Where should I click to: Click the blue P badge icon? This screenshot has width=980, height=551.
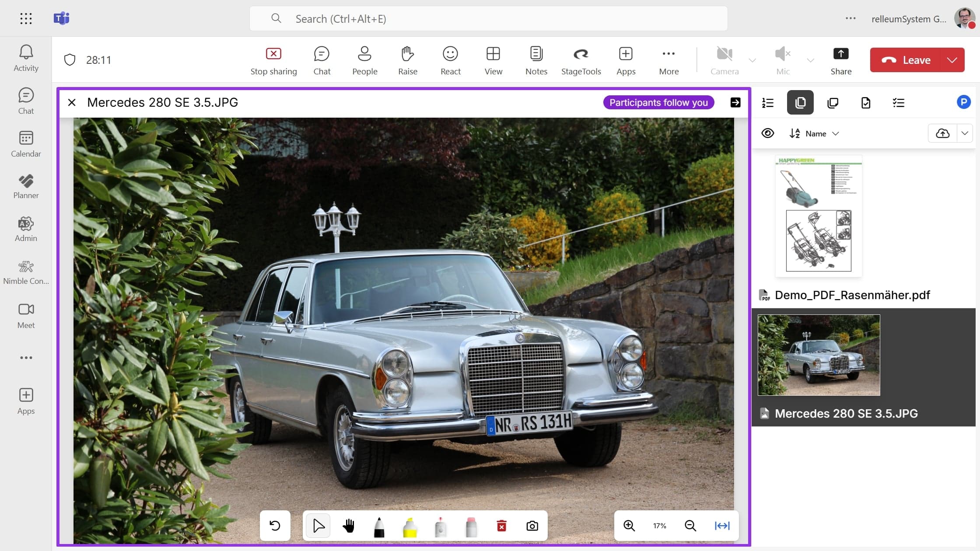point(964,102)
